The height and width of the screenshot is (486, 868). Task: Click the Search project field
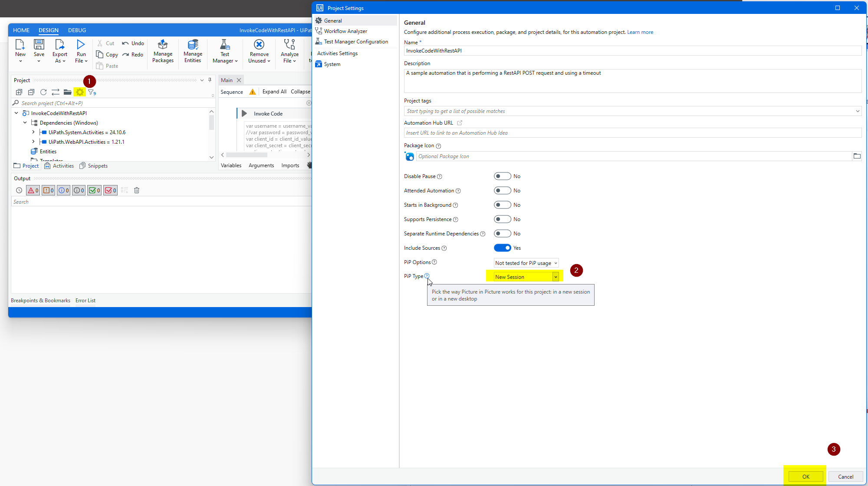pyautogui.click(x=113, y=103)
